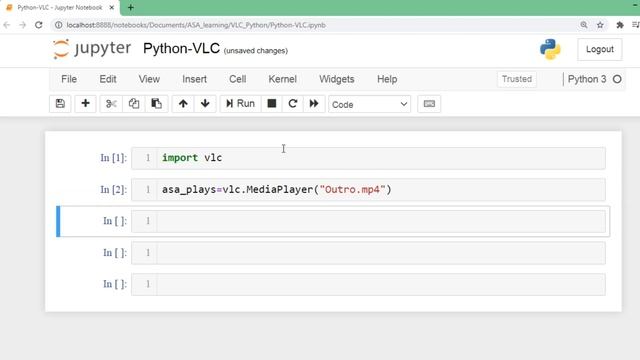Viewport: 640px width, 360px height.
Task: Open a new browser tab
Action: tap(131, 7)
